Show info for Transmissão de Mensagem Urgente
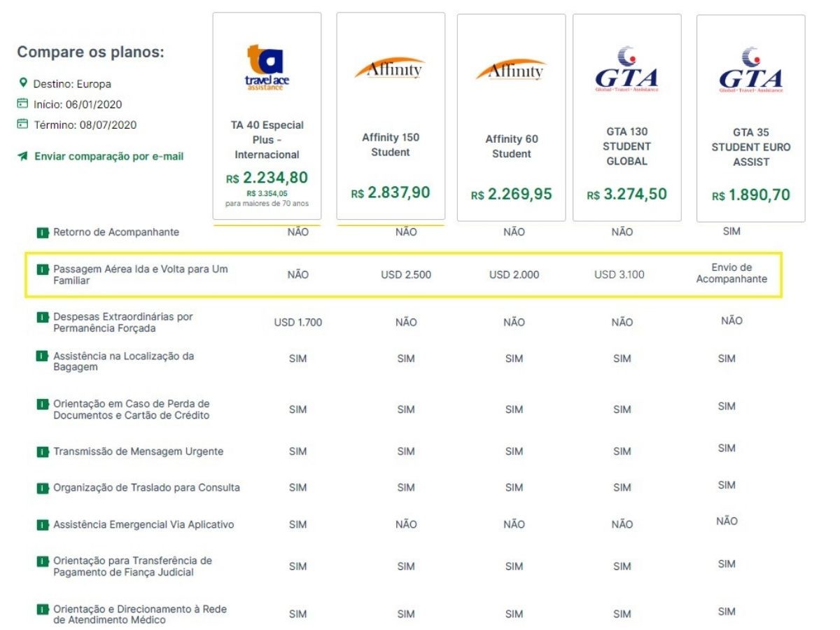 43,451
